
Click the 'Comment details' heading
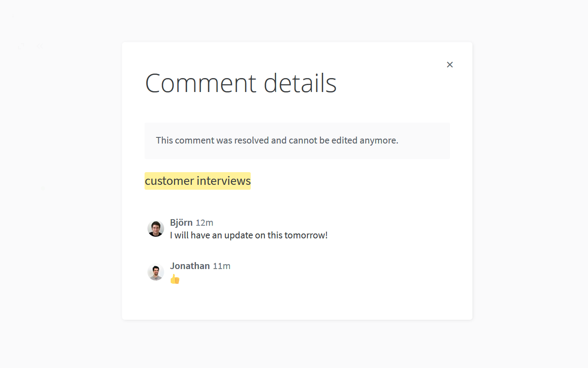tap(241, 83)
